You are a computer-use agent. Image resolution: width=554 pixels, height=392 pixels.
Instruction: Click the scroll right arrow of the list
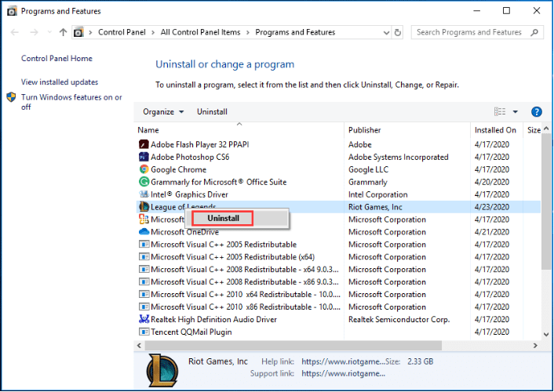535,346
